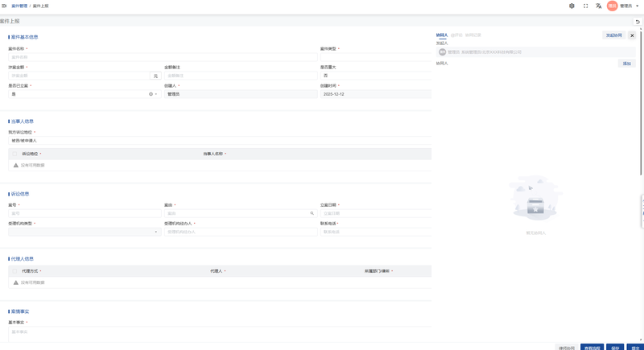Click the 暂无协同人 empty-state text

pyautogui.click(x=535, y=233)
